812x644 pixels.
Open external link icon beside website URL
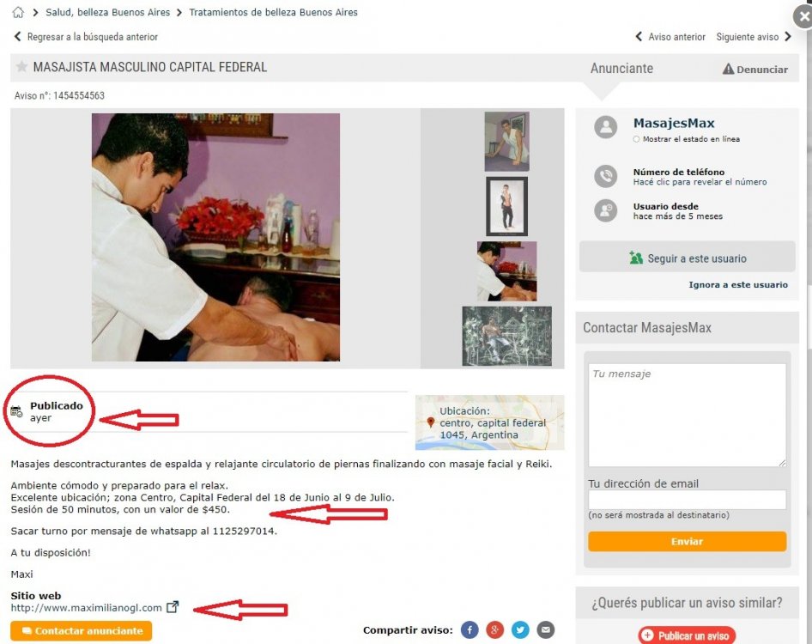tap(173, 607)
